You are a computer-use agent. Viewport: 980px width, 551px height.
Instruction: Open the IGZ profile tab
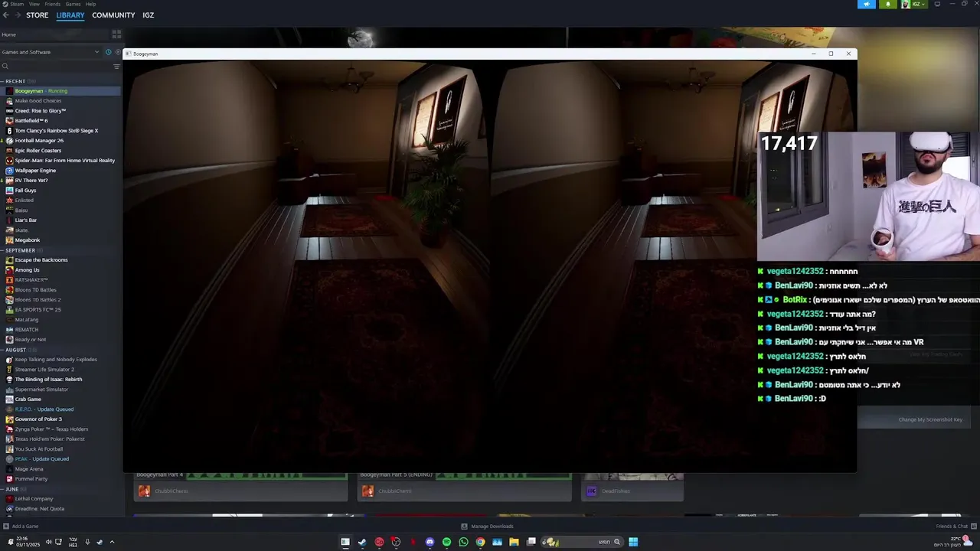coord(148,15)
